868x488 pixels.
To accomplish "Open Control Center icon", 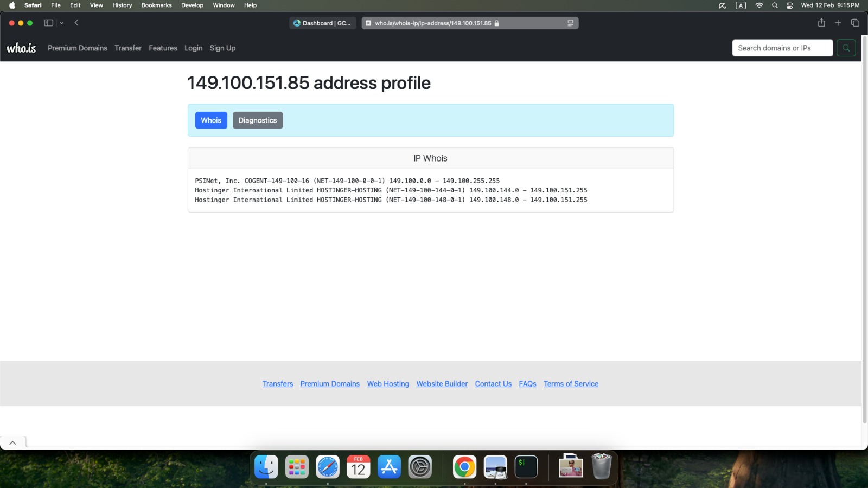I will click(790, 5).
